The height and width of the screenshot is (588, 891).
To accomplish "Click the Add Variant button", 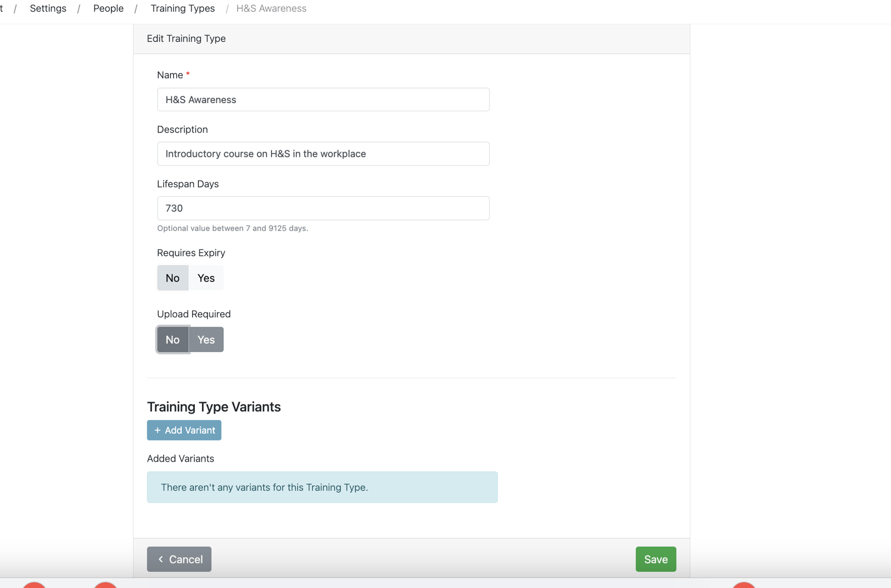I will [x=184, y=430].
